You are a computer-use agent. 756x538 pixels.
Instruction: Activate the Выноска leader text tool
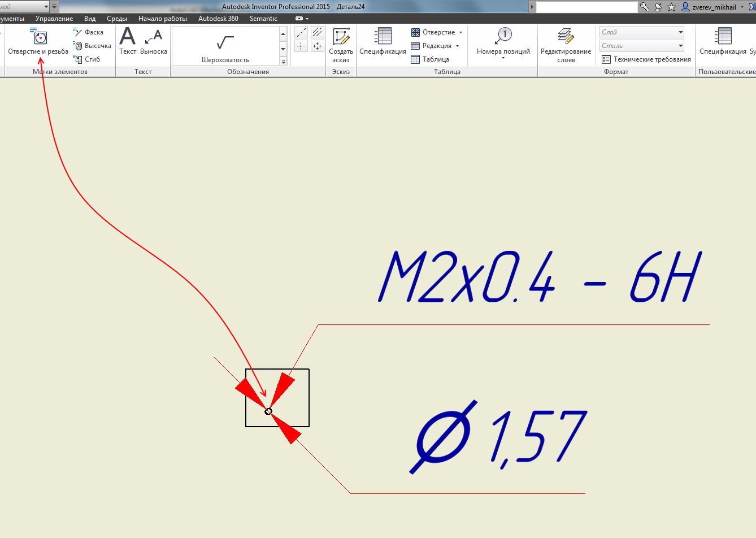point(154,42)
